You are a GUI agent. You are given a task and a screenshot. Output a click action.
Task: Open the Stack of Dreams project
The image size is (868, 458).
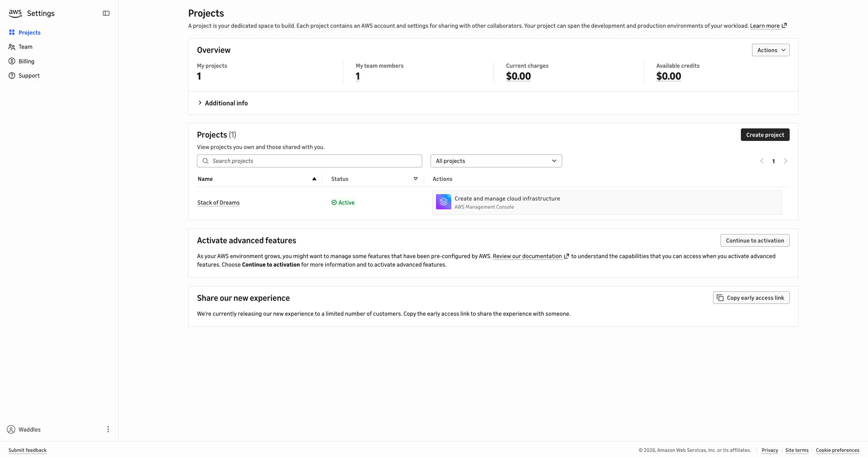[218, 203]
